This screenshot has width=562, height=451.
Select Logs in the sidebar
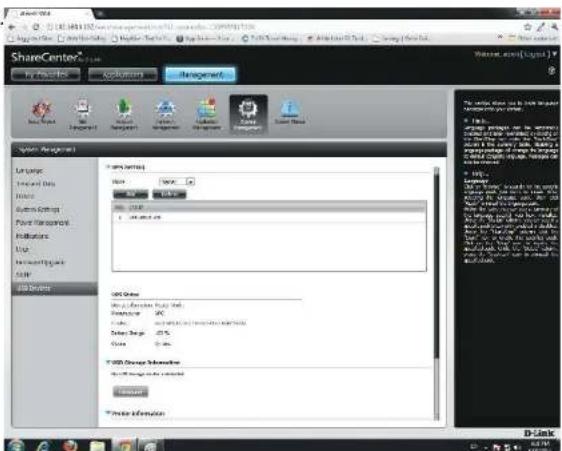tap(22, 249)
